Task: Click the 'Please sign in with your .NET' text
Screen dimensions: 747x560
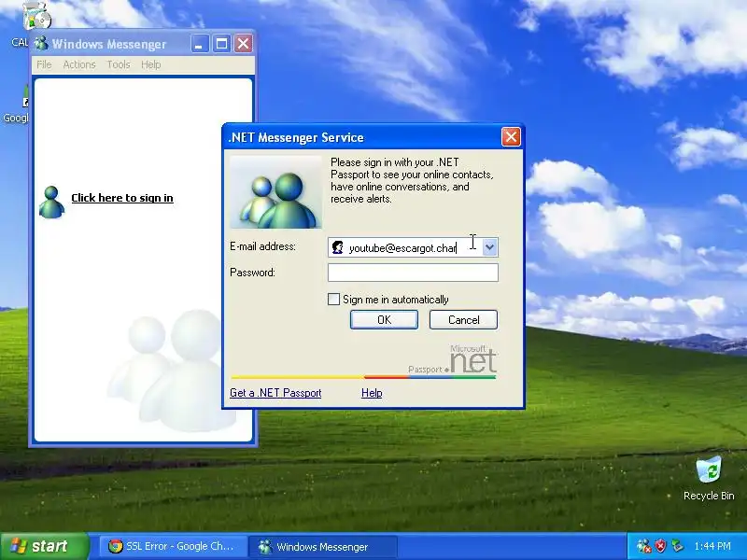Action: click(x=394, y=162)
